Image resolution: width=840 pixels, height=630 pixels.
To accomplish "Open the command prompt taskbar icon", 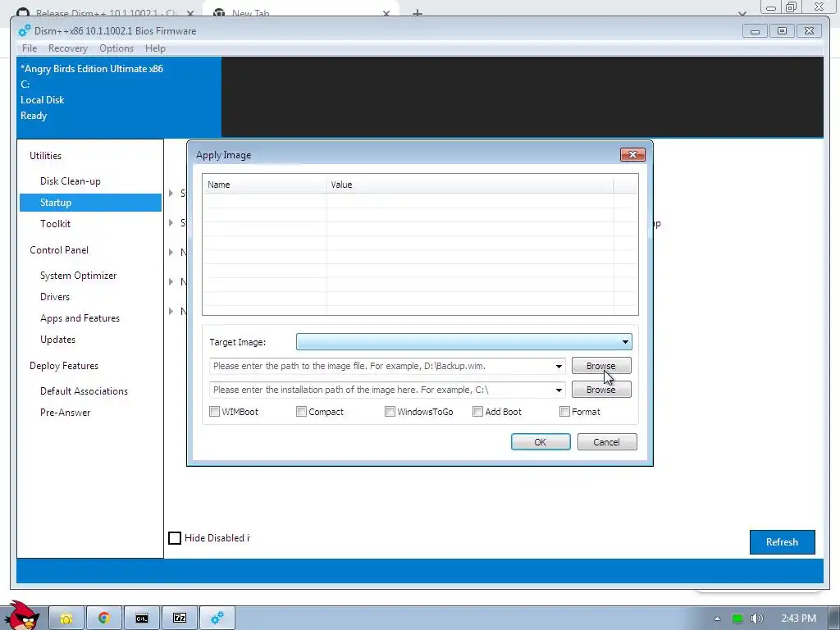I will (141, 619).
